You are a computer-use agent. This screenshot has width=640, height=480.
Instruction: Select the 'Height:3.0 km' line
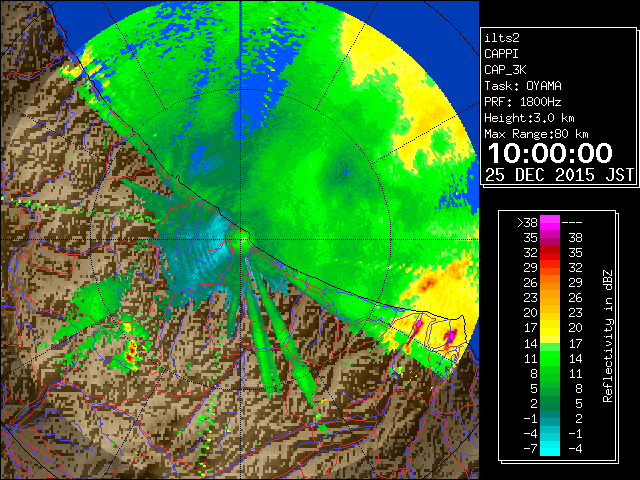529,118
